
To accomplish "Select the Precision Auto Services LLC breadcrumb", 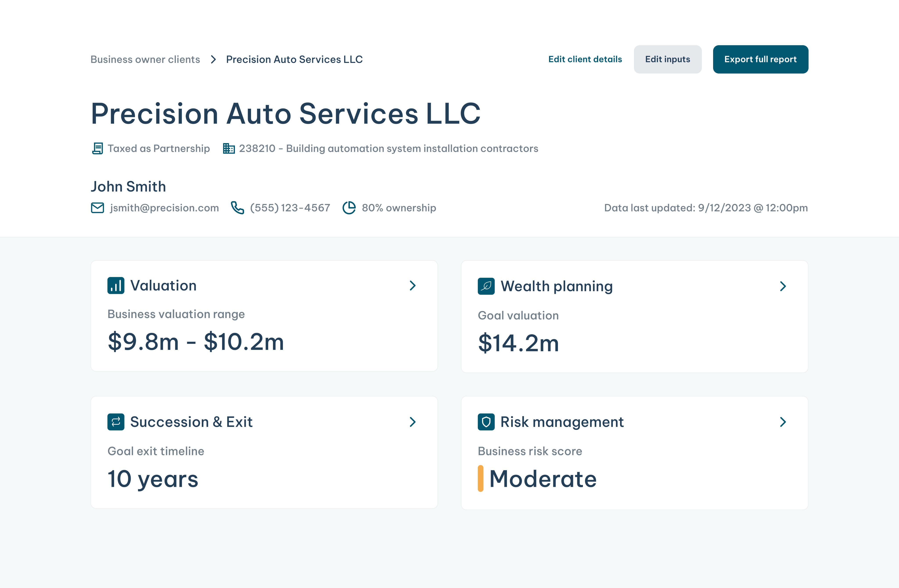I will coord(294,59).
